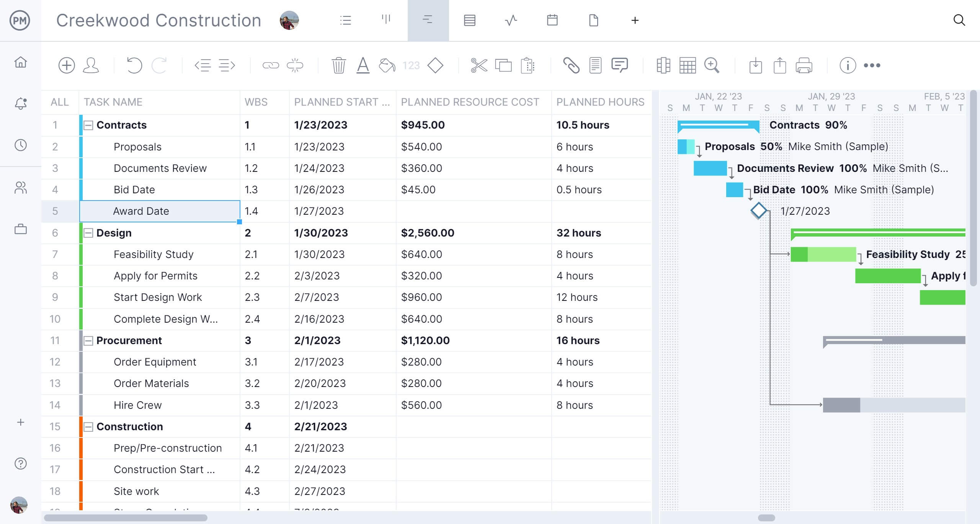The width and height of the screenshot is (980, 524).
Task: Click the milestone diamond toolbar icon
Action: click(435, 65)
